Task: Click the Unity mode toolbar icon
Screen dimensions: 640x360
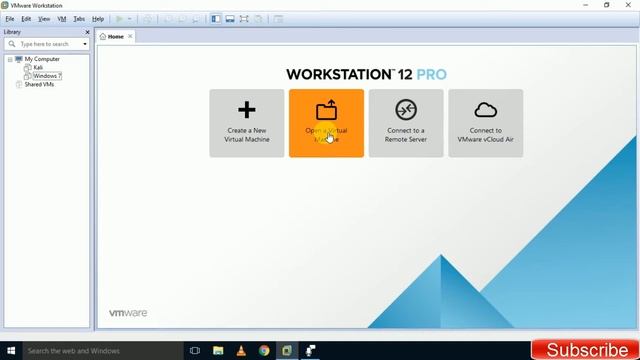Action: point(258,19)
